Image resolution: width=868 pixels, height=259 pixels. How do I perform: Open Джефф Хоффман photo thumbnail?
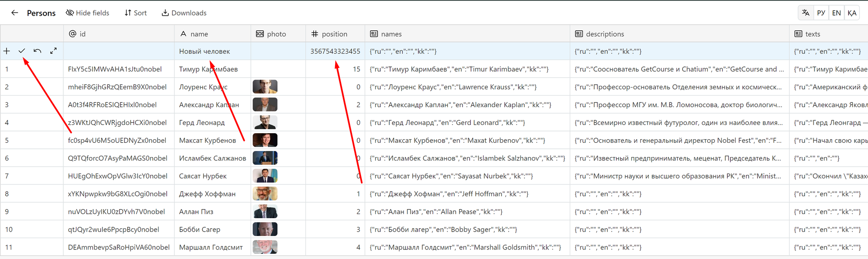pos(265,193)
